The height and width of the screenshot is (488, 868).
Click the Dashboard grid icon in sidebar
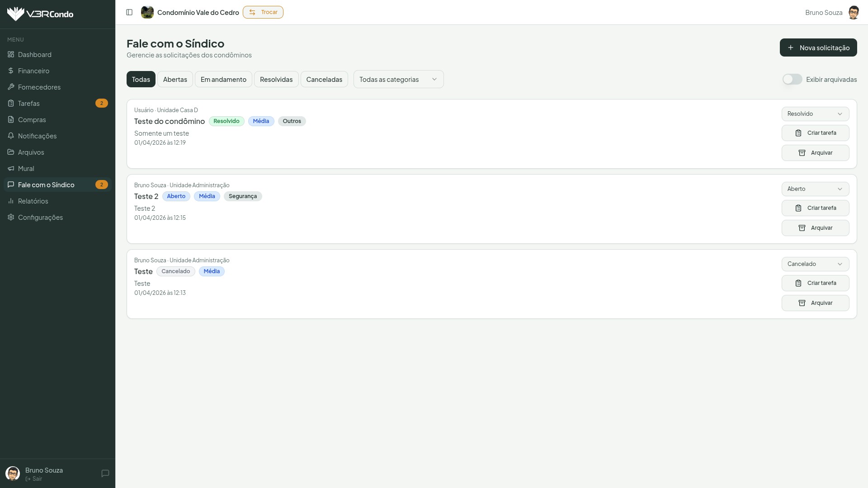pos(11,54)
